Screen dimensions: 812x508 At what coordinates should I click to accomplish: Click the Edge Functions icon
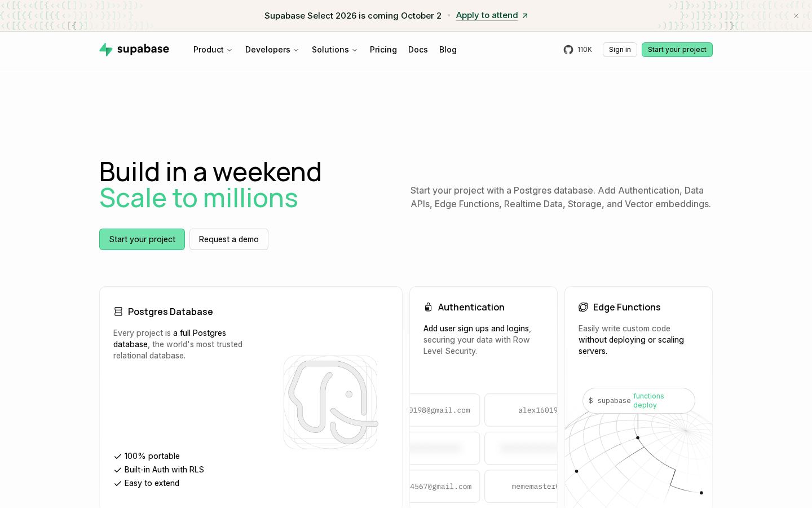click(x=583, y=307)
